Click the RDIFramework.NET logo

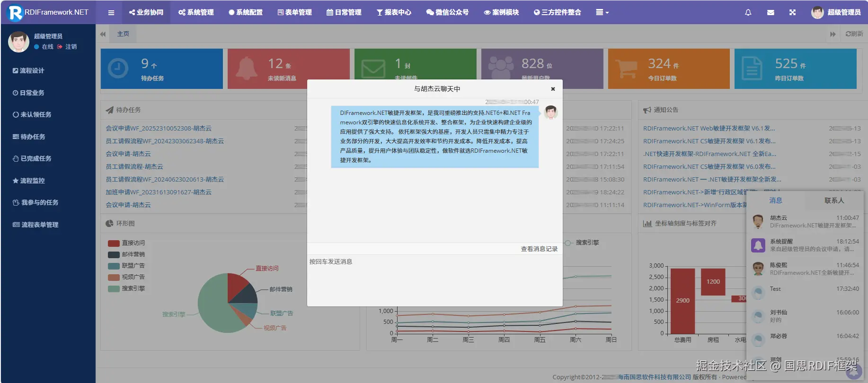48,12
